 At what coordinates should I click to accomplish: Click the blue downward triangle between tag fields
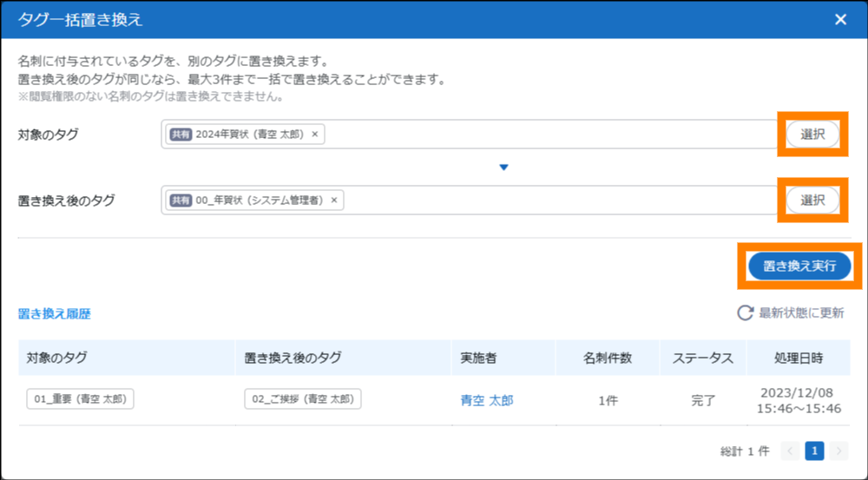[x=503, y=168]
